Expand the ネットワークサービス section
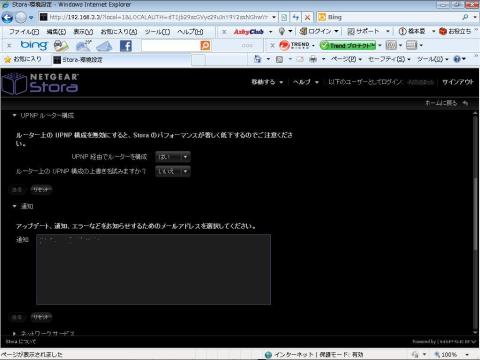Screen dimensions: 480x360 (14, 333)
